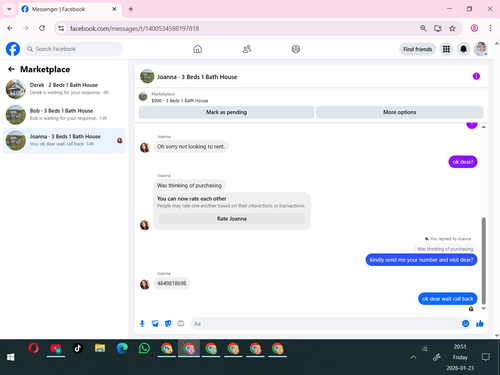Open More options for the listing

[x=399, y=112]
